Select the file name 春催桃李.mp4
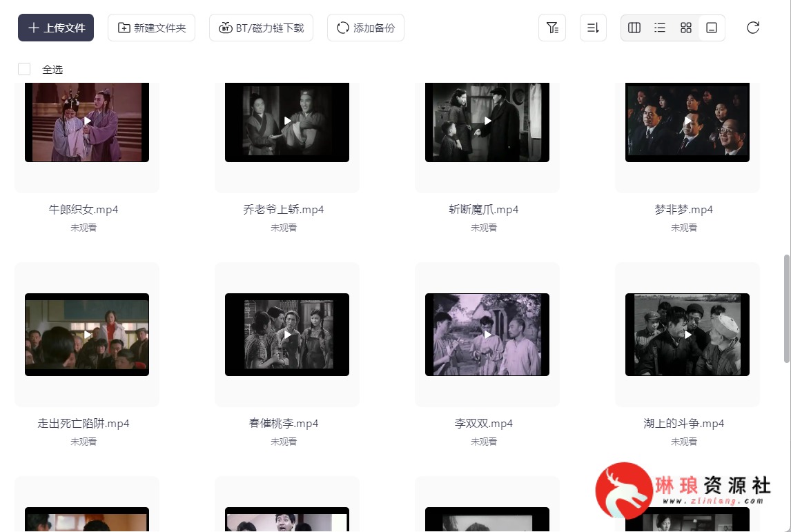791x532 pixels. (x=284, y=424)
